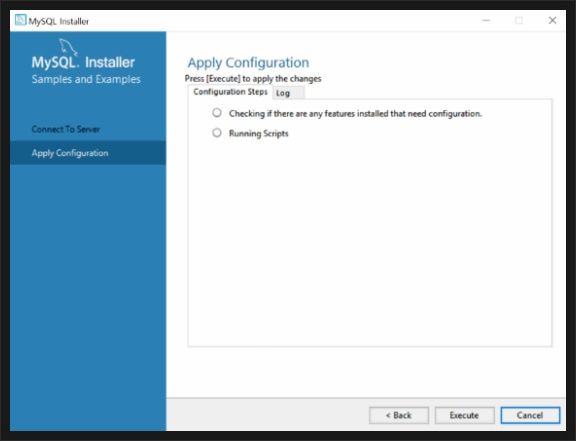Viewport: 576px width, 441px height.
Task: Select the Configuration Steps tab
Action: point(230,92)
